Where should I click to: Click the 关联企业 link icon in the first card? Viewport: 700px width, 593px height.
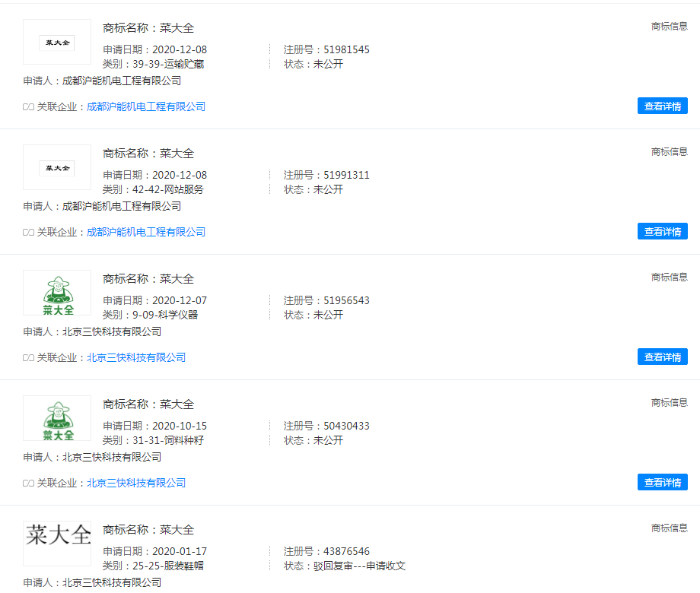pyautogui.click(x=30, y=106)
